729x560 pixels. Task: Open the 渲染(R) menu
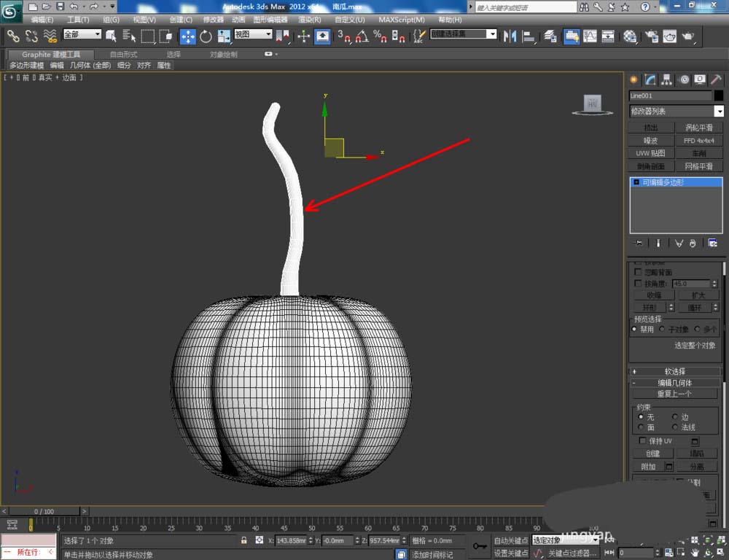309,20
